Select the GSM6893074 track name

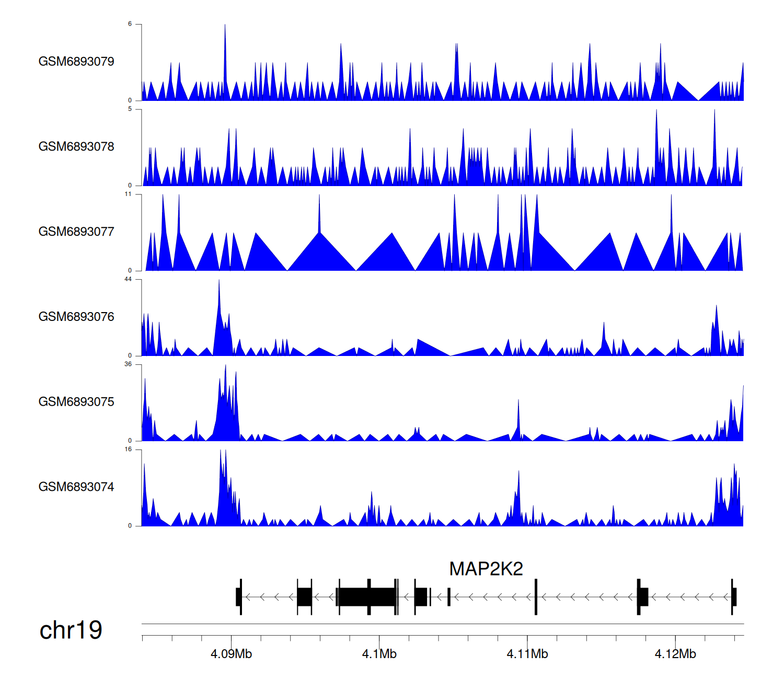click(x=76, y=487)
